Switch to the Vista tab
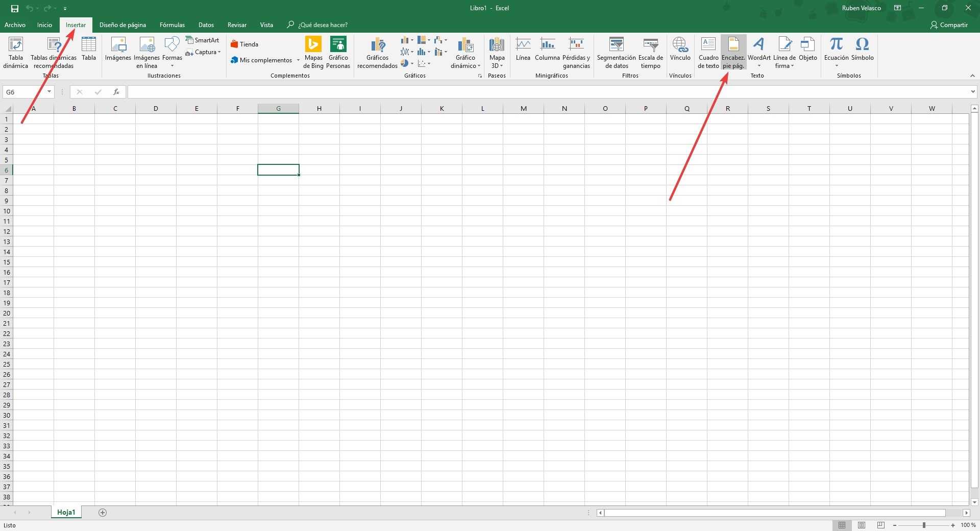Screen dimensions: 980x531 (x=266, y=25)
